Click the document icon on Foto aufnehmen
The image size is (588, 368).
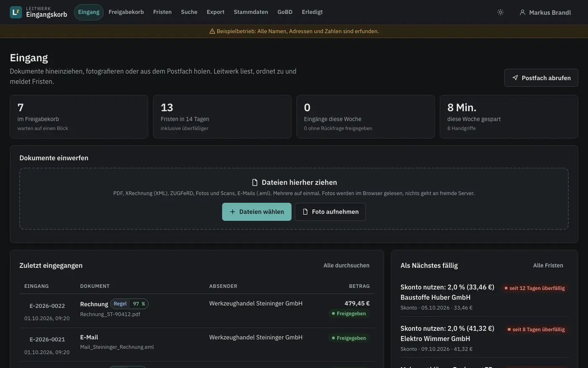305,212
